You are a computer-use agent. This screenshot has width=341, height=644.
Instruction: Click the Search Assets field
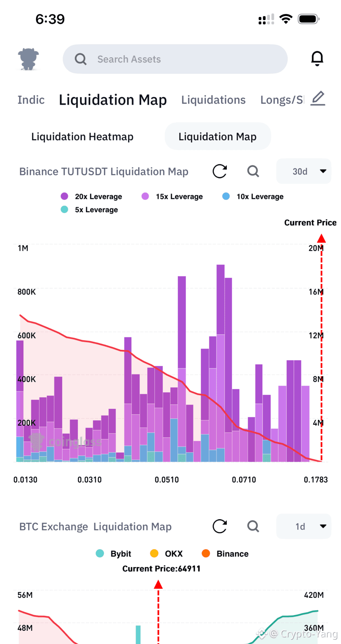pos(175,59)
